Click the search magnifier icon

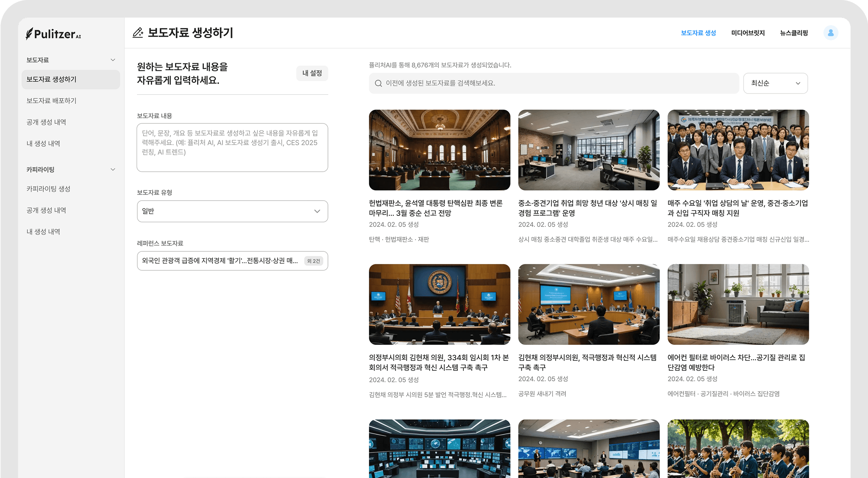pyautogui.click(x=378, y=83)
